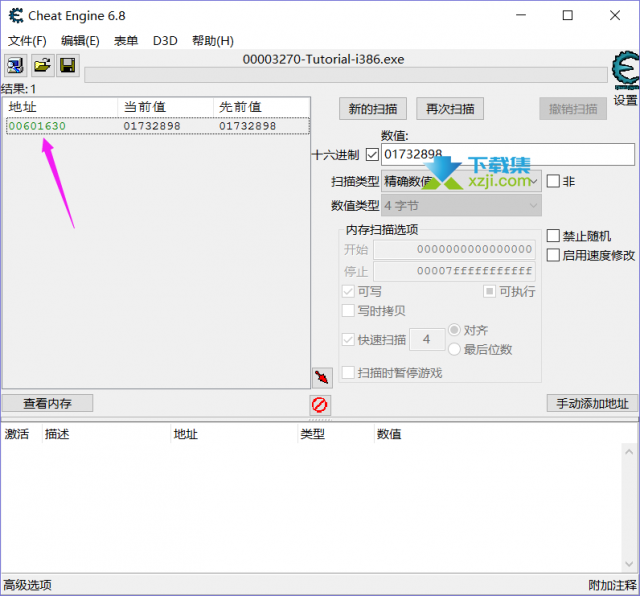Enable the 启用速度修改 speedhack checkbox
This screenshot has width=640, height=596.
pyautogui.click(x=553, y=255)
